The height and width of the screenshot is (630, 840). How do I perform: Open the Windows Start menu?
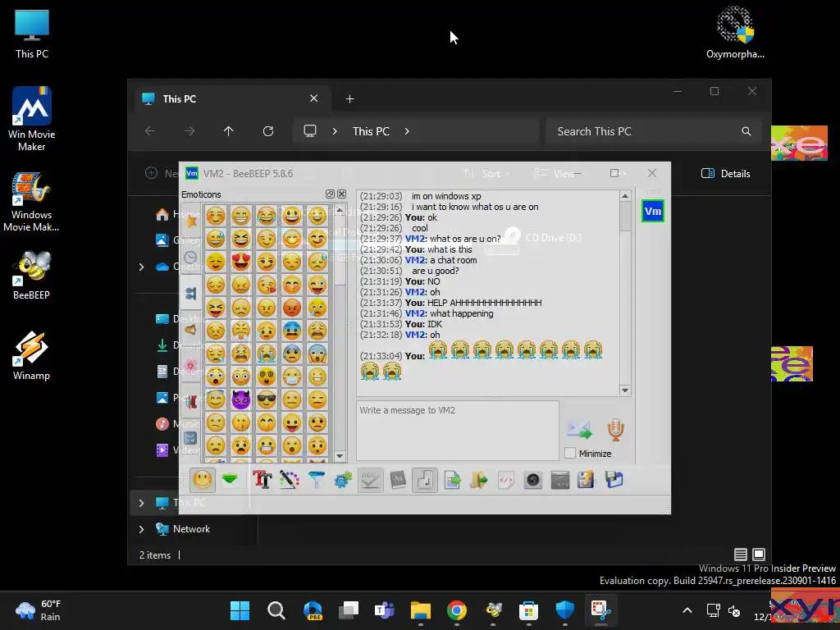pos(240,610)
